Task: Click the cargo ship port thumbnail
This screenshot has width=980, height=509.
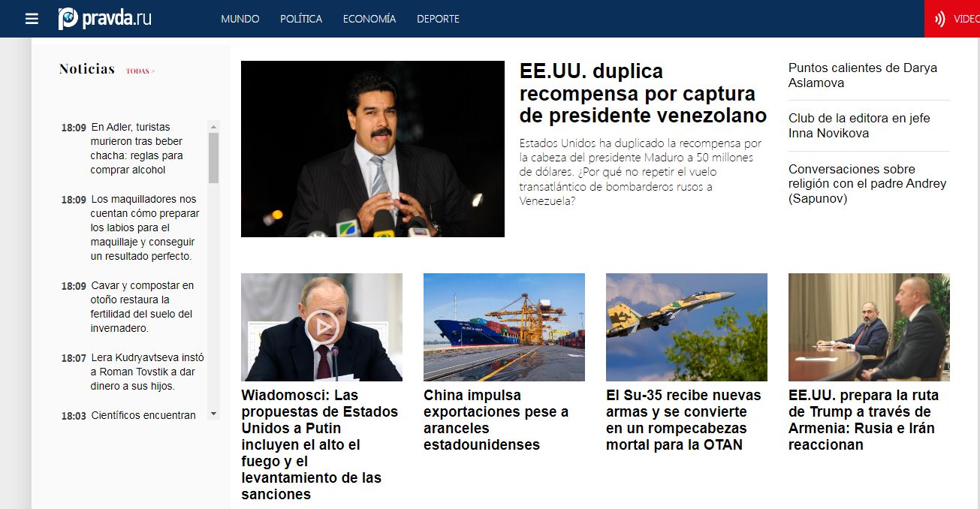Action: pos(504,327)
